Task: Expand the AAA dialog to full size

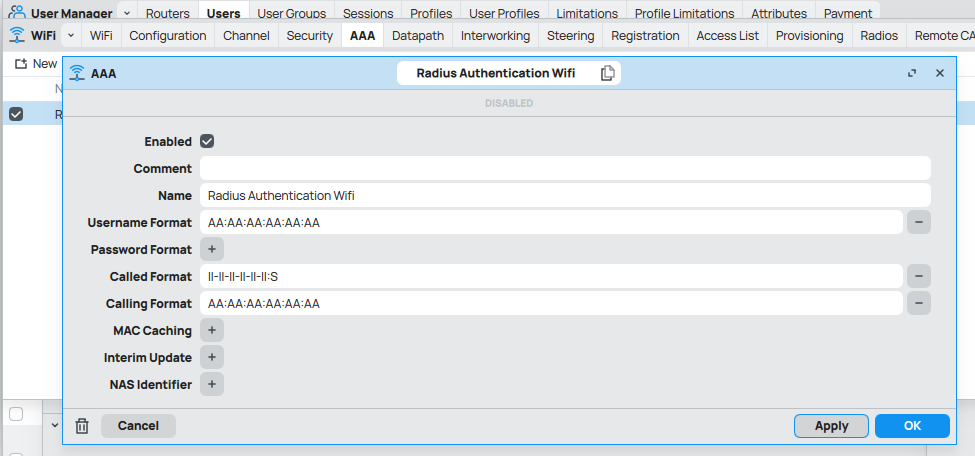Action: pyautogui.click(x=912, y=73)
